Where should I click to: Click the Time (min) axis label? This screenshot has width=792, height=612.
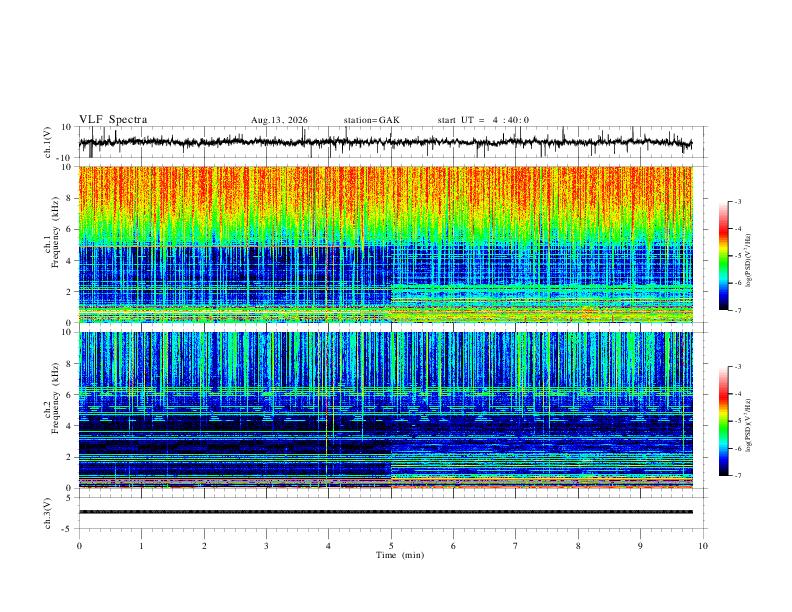[400, 555]
